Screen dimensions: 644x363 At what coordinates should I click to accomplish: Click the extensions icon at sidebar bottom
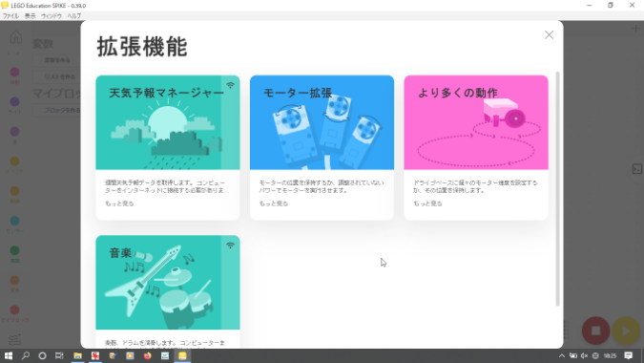pyautogui.click(x=14, y=339)
